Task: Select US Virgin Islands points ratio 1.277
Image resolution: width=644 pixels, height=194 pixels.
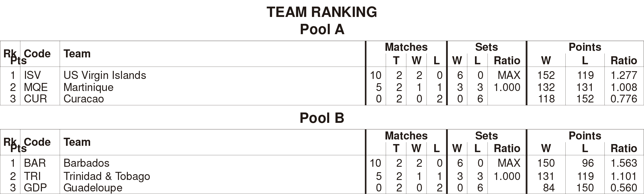Action: 624,75
